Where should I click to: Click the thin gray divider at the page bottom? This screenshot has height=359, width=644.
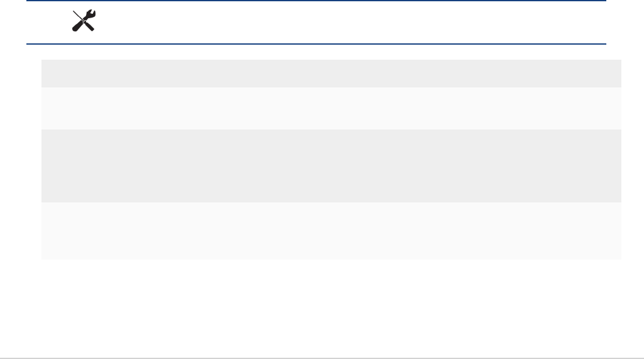click(322, 358)
